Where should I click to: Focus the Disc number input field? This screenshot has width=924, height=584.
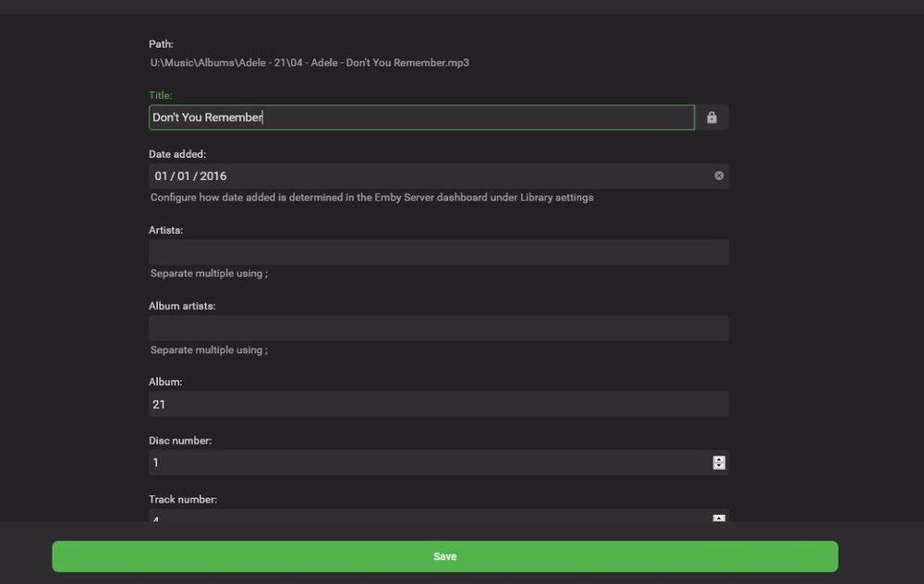coord(425,462)
